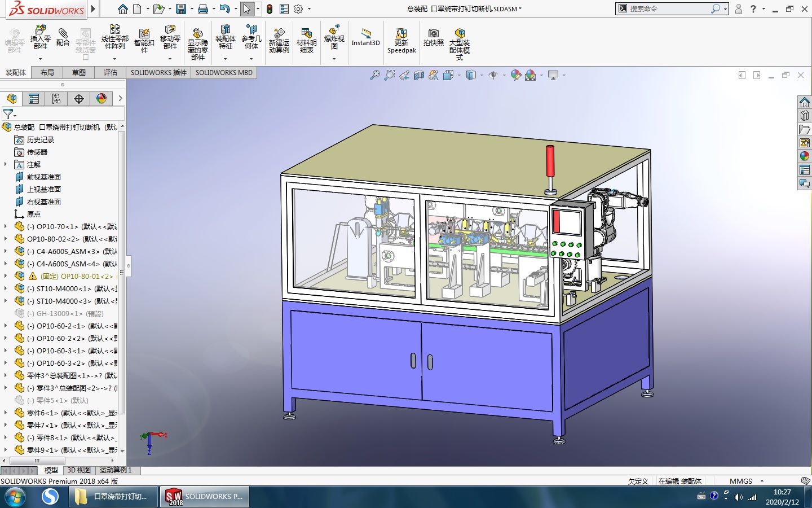Open the FeatureManager design tree tab
The height and width of the screenshot is (508, 812).
[11, 99]
